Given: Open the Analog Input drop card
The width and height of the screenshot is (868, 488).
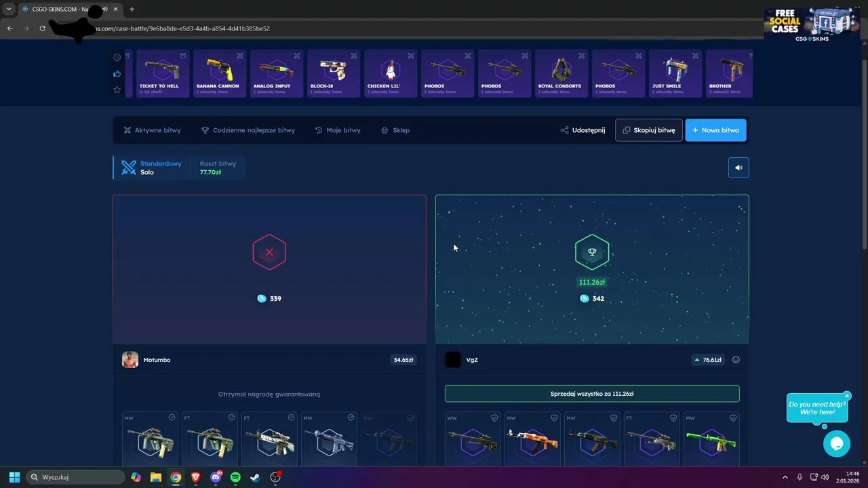Looking at the screenshot, I should [277, 73].
